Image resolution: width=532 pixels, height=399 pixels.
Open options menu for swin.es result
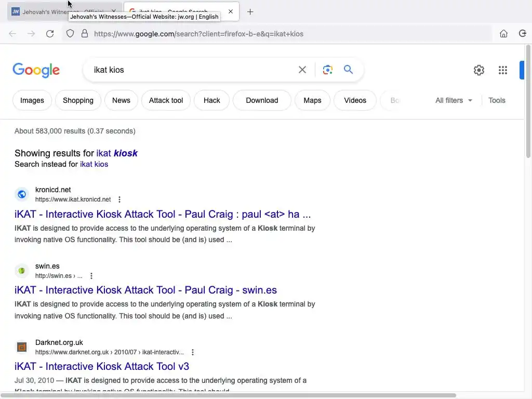(x=91, y=276)
